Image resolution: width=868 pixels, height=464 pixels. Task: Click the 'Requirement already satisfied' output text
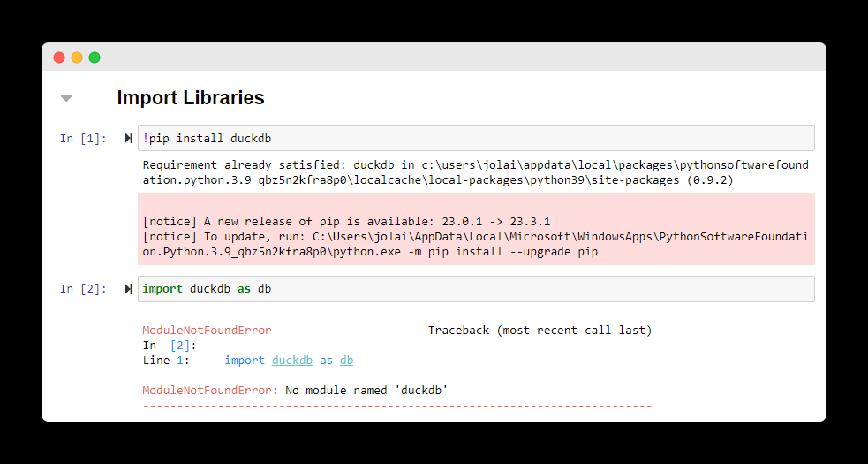click(x=476, y=173)
